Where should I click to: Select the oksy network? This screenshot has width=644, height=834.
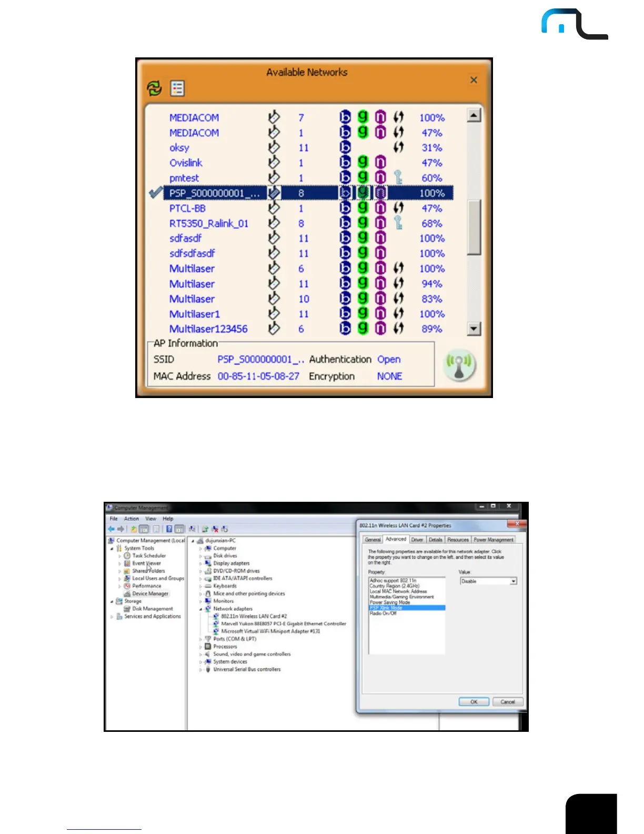[x=307, y=148]
